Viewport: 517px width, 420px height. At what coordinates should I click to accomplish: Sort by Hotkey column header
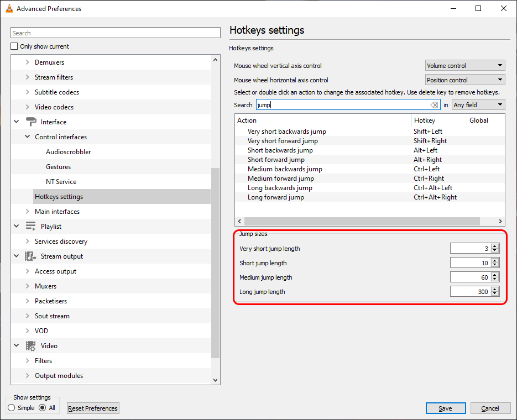point(439,120)
